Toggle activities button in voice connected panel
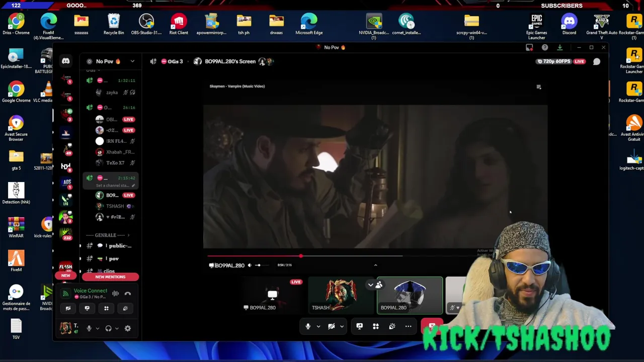 tap(106, 308)
